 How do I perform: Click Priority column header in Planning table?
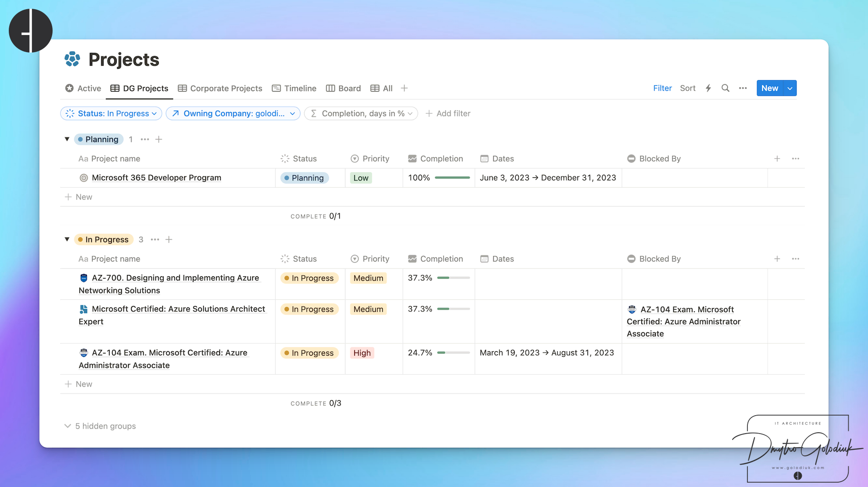pos(370,159)
